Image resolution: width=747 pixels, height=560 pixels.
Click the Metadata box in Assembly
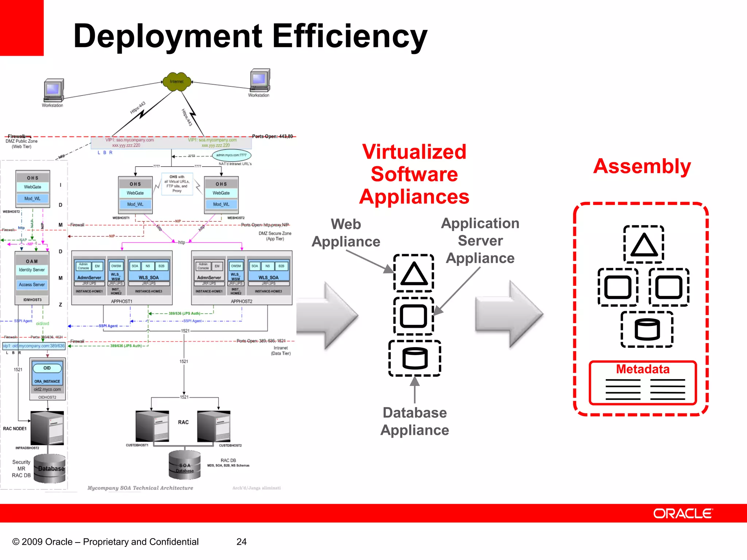pos(643,383)
